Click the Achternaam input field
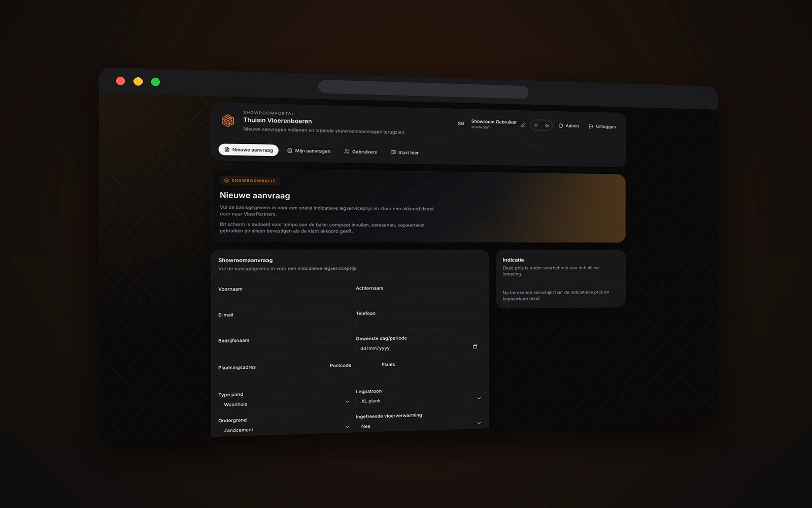This screenshot has width=812, height=508. (419, 298)
